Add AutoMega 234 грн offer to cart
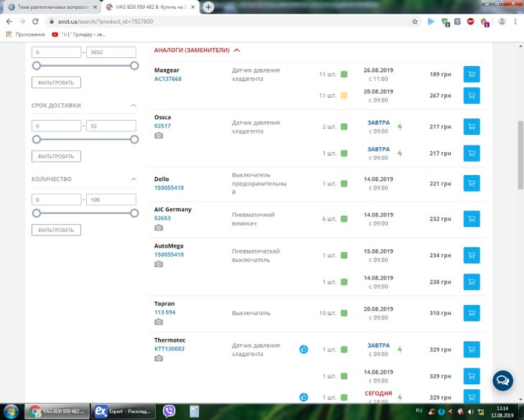Viewport: 524px width, 420px height. tap(472, 256)
